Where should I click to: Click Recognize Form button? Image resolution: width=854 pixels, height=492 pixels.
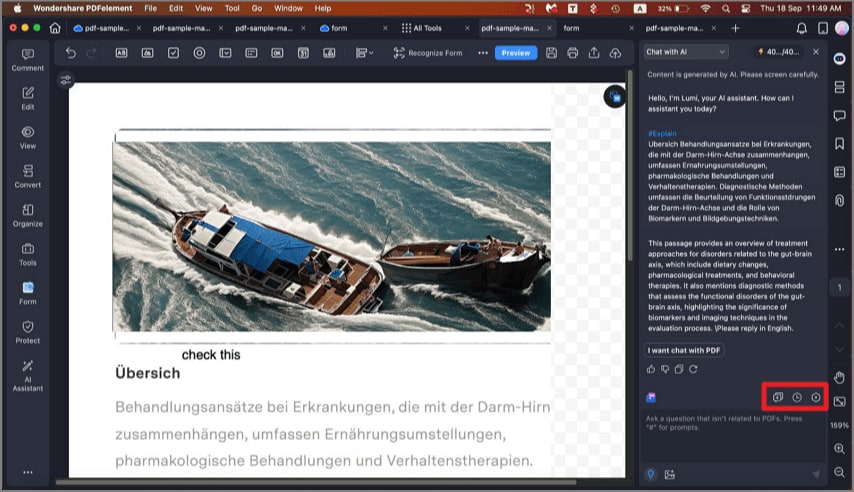pos(428,53)
